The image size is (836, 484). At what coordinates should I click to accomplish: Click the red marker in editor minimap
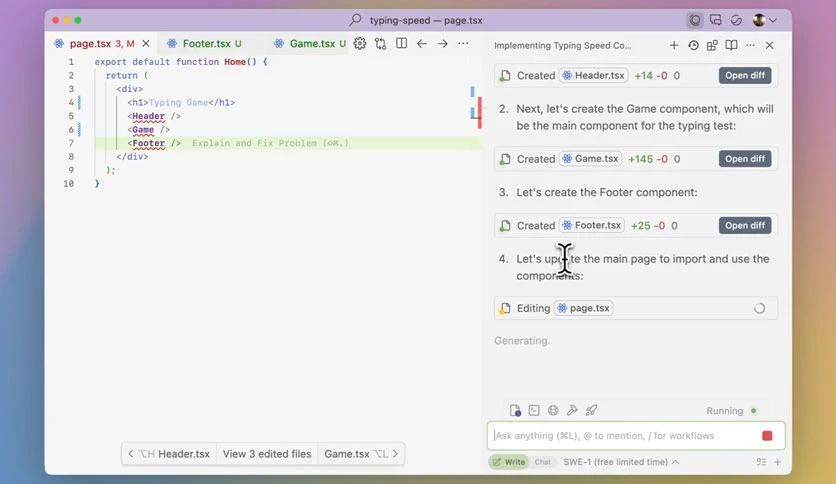click(480, 112)
